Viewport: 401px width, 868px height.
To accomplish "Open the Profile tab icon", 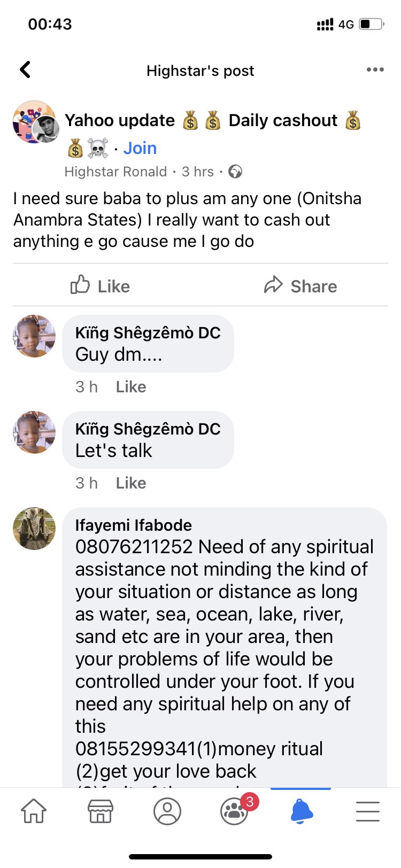I will click(x=167, y=811).
